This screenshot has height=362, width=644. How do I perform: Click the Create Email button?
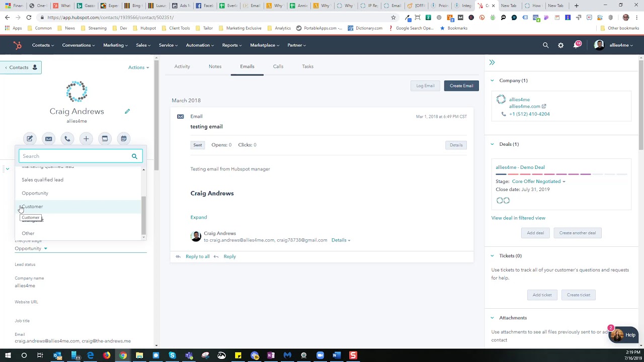[461, 86]
